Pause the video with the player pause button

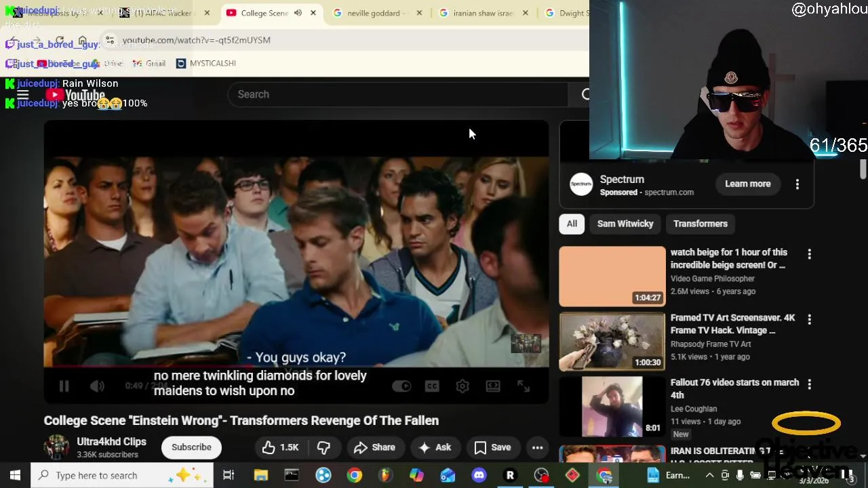(x=64, y=386)
